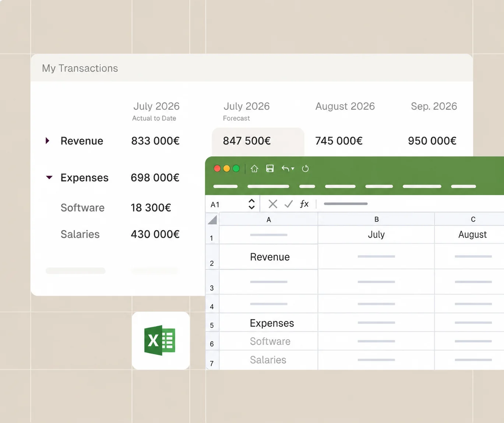504x423 pixels.
Task: Select column A header
Action: pos(269,219)
